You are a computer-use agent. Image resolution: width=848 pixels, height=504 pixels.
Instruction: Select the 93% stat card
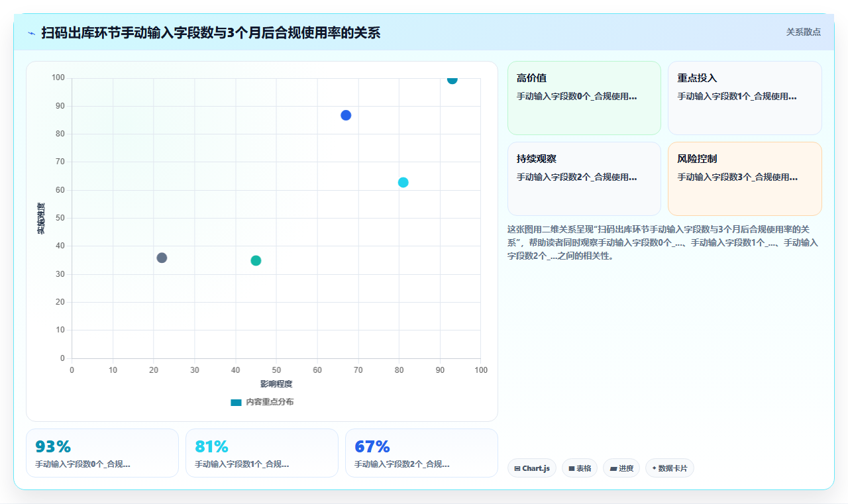102,453
